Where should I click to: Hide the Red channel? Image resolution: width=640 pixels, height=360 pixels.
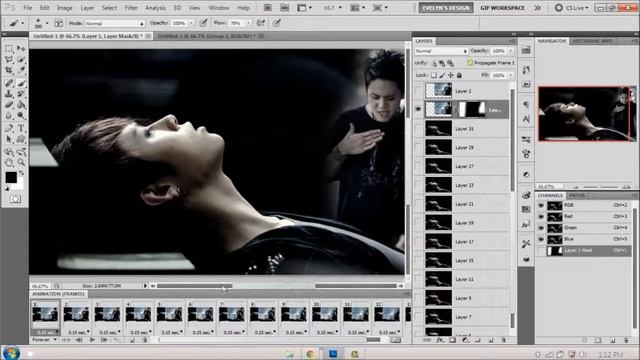(x=541, y=216)
